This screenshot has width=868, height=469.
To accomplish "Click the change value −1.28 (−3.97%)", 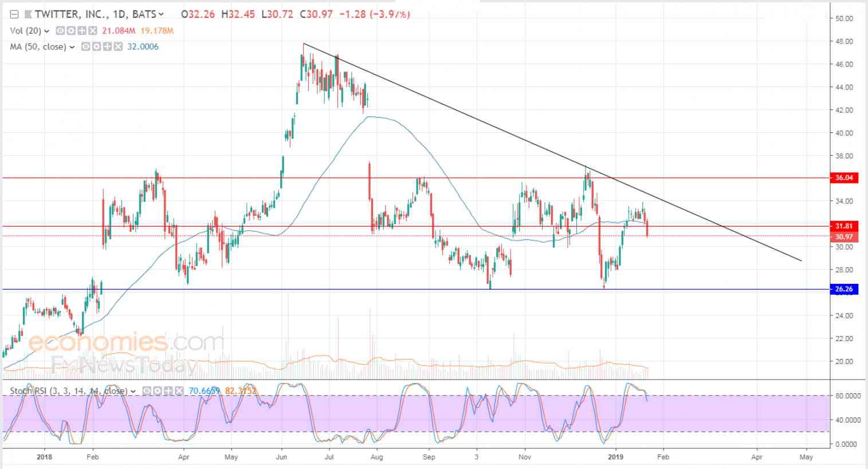I will [374, 14].
